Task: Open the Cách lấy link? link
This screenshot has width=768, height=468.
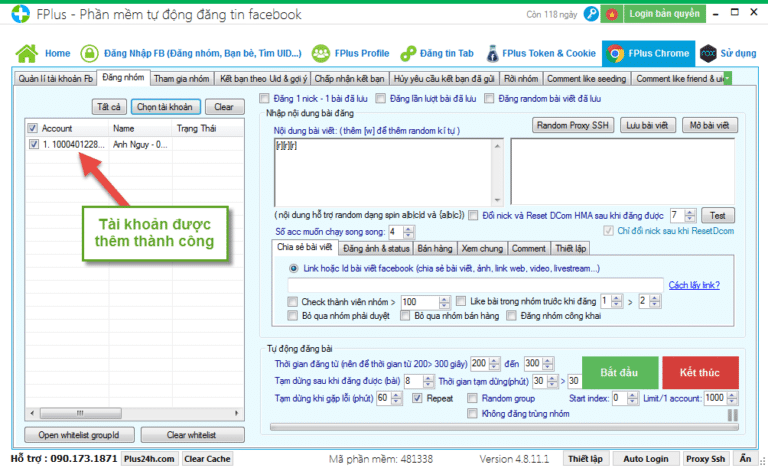Action: [694, 285]
